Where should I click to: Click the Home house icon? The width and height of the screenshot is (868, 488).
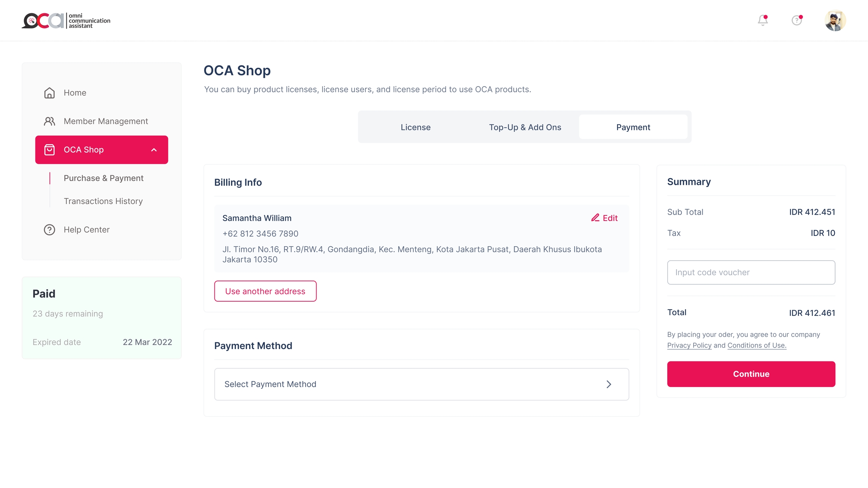pyautogui.click(x=49, y=93)
